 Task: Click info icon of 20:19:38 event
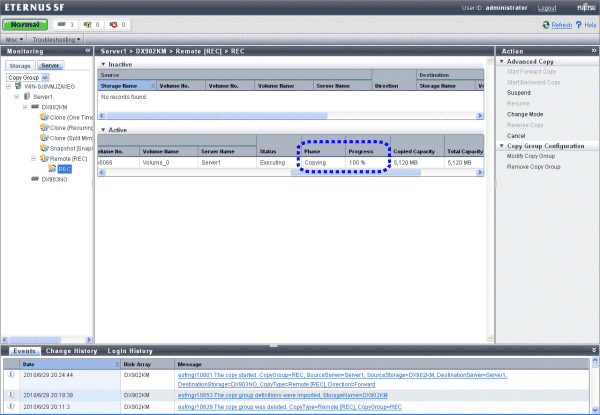[11, 394]
